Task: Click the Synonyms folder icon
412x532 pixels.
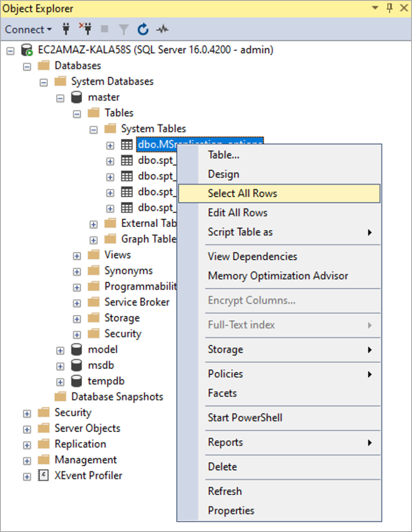Action: tap(93, 271)
